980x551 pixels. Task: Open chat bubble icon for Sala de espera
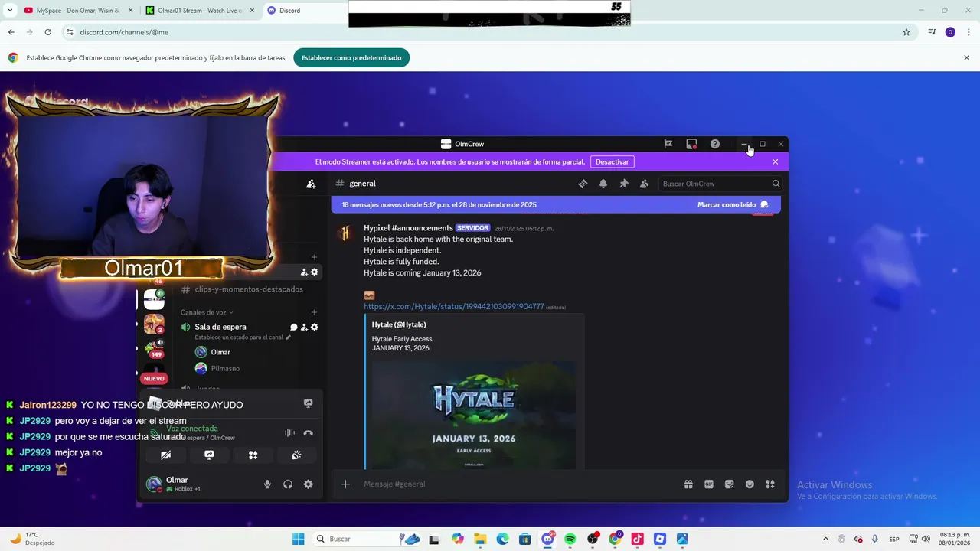pyautogui.click(x=293, y=328)
